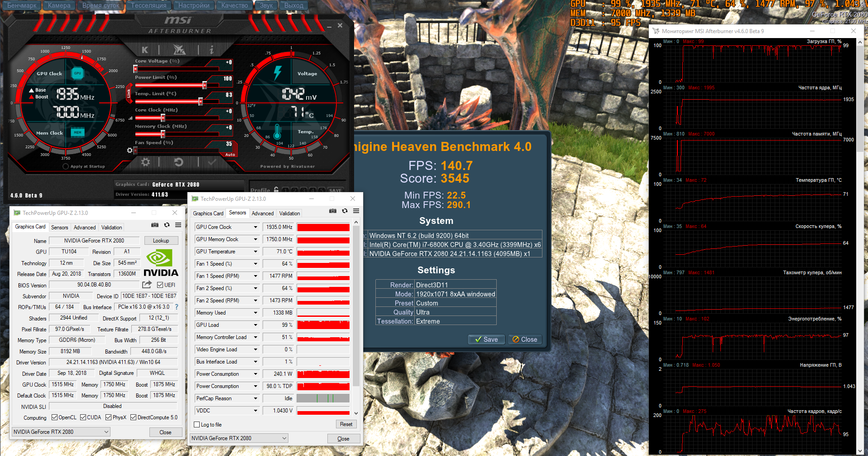Click the BIOS share/export arrow icon
868x456 pixels.
pyautogui.click(x=147, y=285)
